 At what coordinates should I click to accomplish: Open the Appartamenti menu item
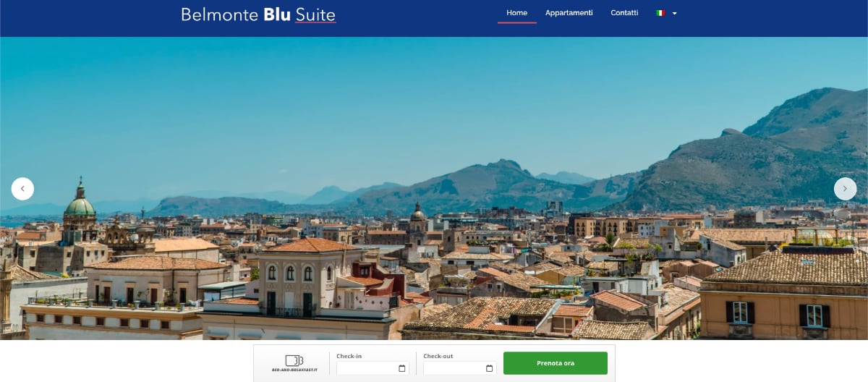coord(569,13)
